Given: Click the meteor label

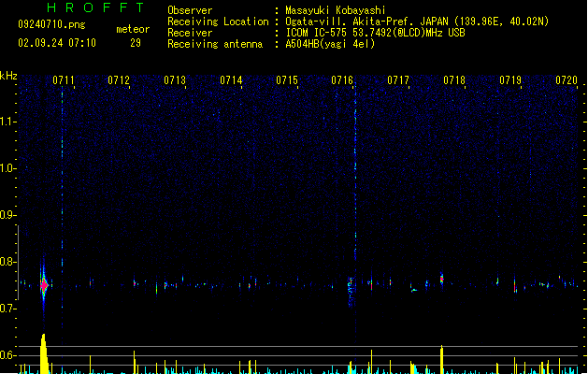Looking at the screenshot, I should 133,29.
